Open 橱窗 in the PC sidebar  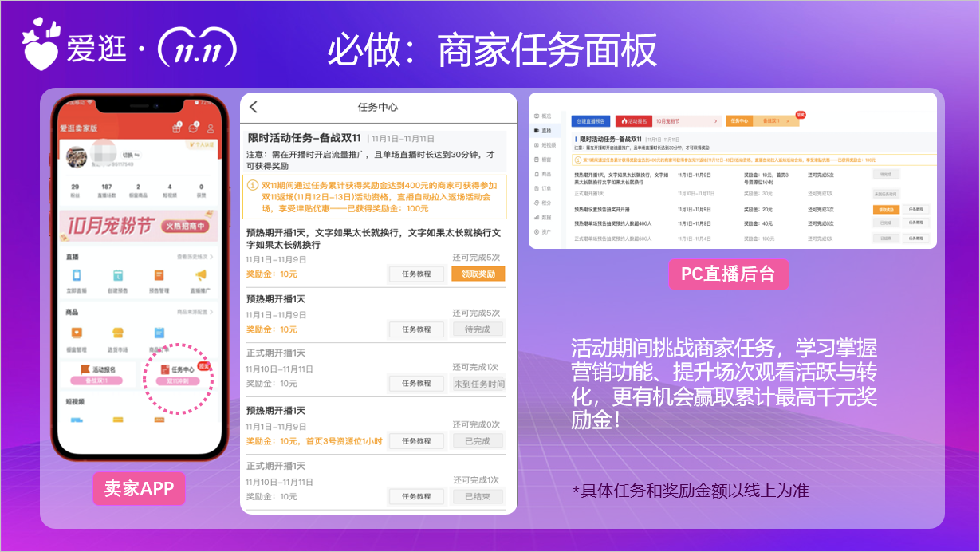[543, 160]
